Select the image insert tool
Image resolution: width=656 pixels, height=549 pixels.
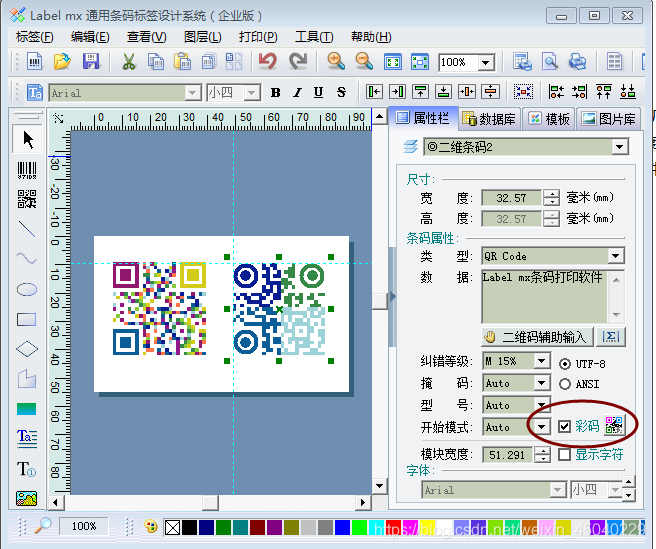pos(27,498)
